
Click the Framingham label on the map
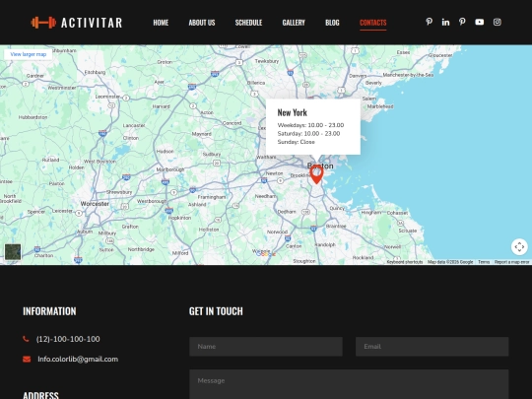point(212,197)
